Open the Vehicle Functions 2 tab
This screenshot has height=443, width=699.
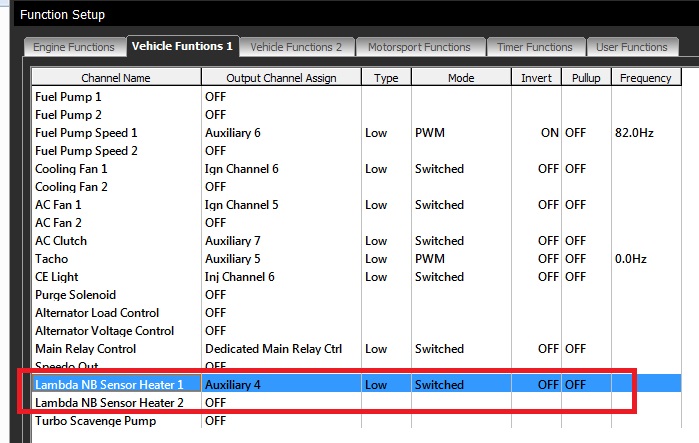(295, 47)
